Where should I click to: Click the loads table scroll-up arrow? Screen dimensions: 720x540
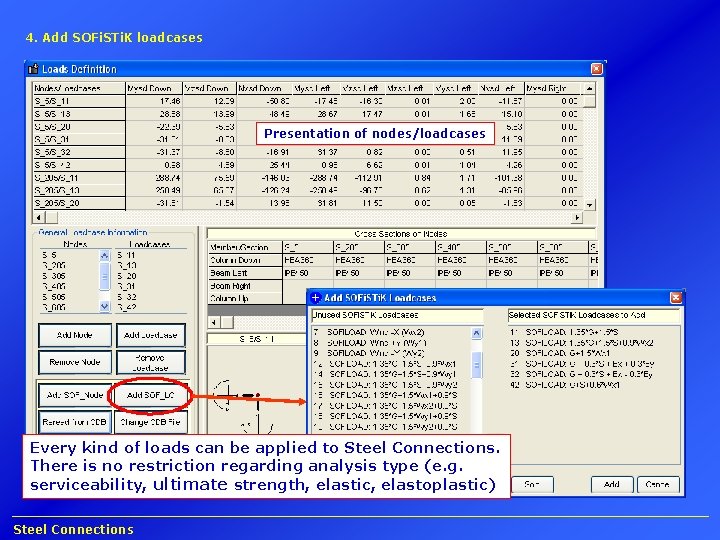(589, 88)
